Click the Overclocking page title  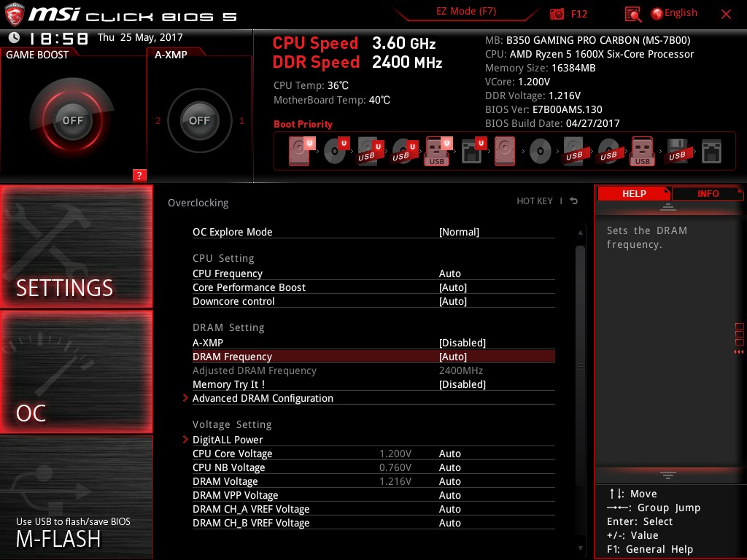[198, 203]
